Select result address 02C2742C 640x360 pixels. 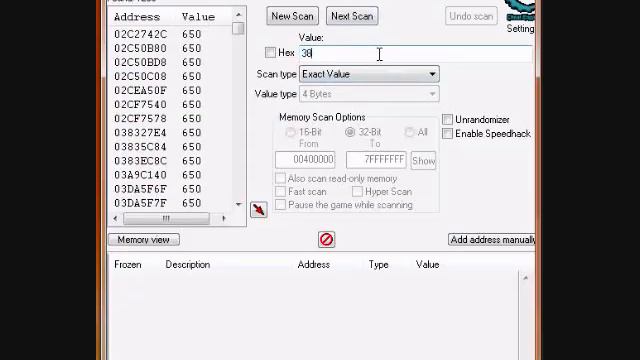pyautogui.click(x=141, y=34)
